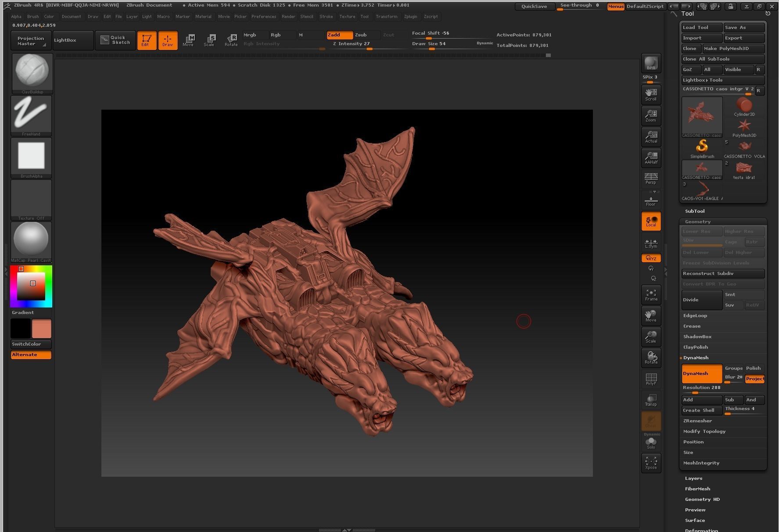Open the Texture Off selector

pos(31,200)
